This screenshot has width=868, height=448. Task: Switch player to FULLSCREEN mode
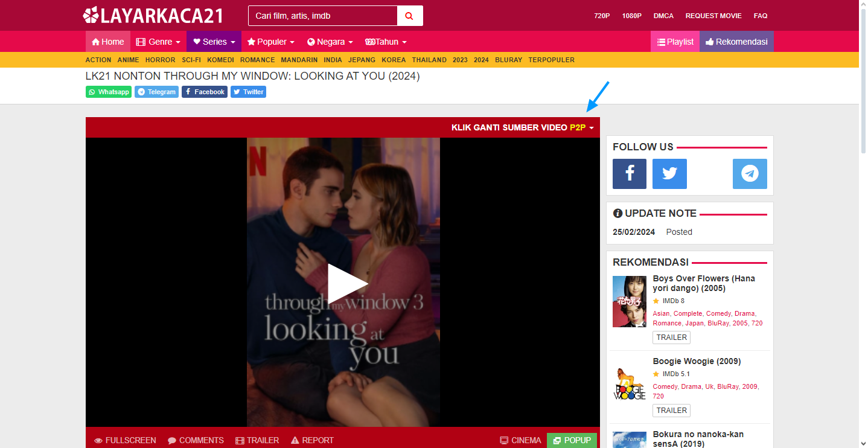[125, 440]
